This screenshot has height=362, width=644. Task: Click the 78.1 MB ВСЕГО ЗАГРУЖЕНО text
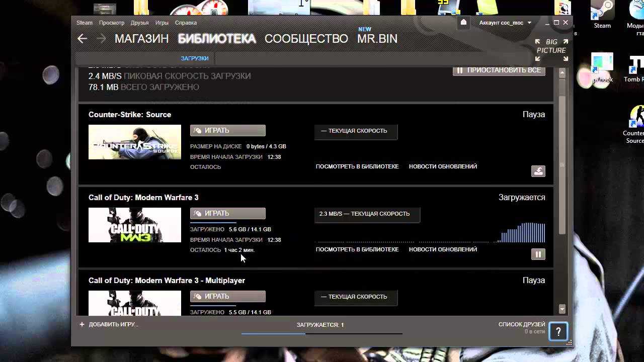[144, 87]
